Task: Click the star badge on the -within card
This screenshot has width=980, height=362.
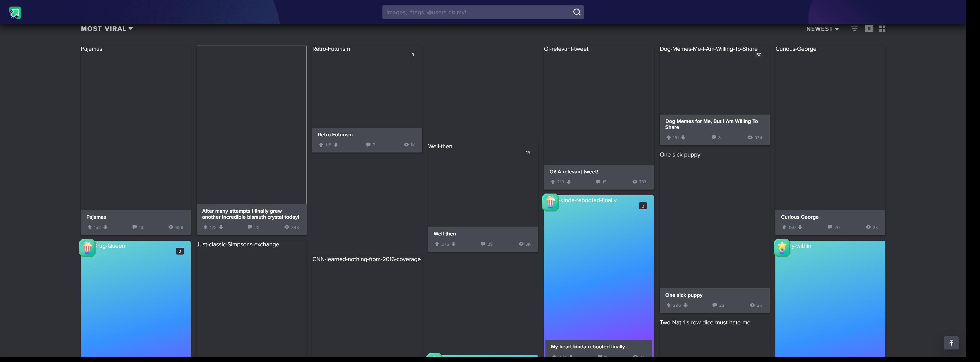Action: pyautogui.click(x=782, y=248)
